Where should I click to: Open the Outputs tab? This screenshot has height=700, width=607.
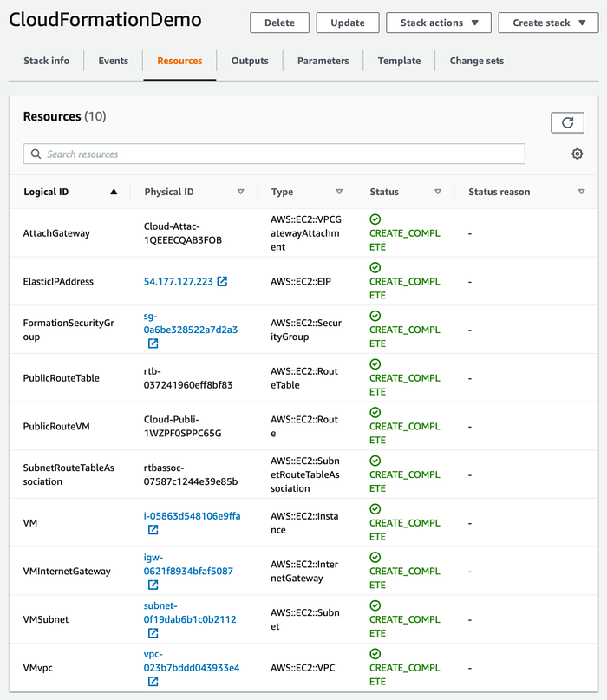click(x=250, y=61)
